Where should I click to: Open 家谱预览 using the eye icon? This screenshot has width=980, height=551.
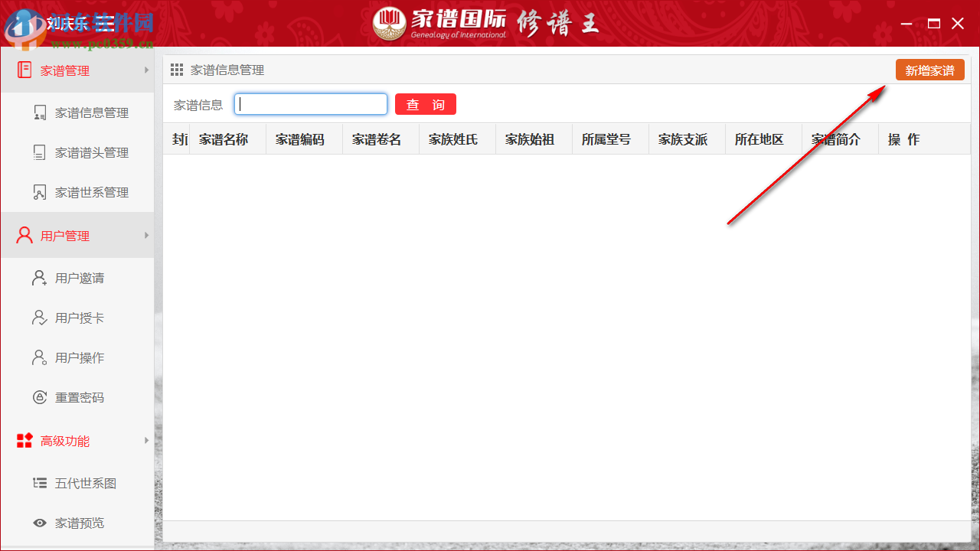pyautogui.click(x=40, y=523)
